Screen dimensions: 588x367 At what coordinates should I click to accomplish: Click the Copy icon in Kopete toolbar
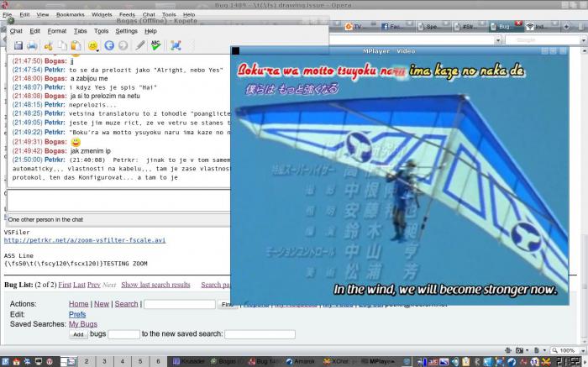tap(62, 45)
